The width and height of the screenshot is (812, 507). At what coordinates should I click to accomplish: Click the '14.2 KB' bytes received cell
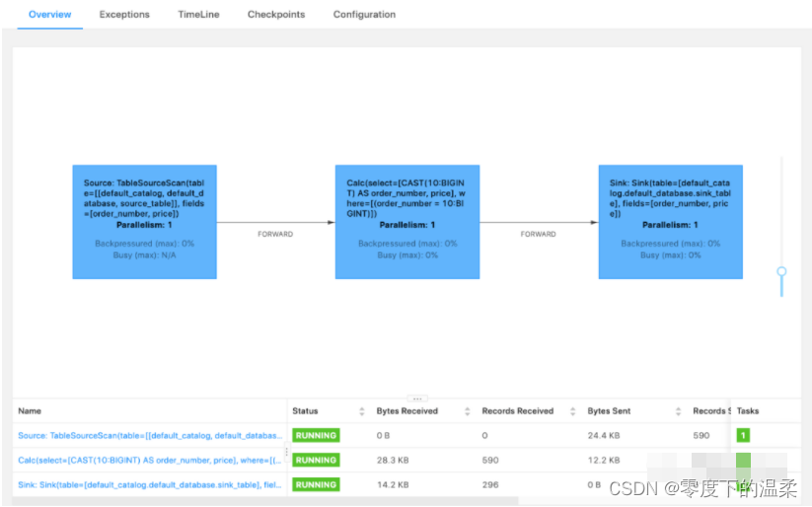pyautogui.click(x=393, y=484)
